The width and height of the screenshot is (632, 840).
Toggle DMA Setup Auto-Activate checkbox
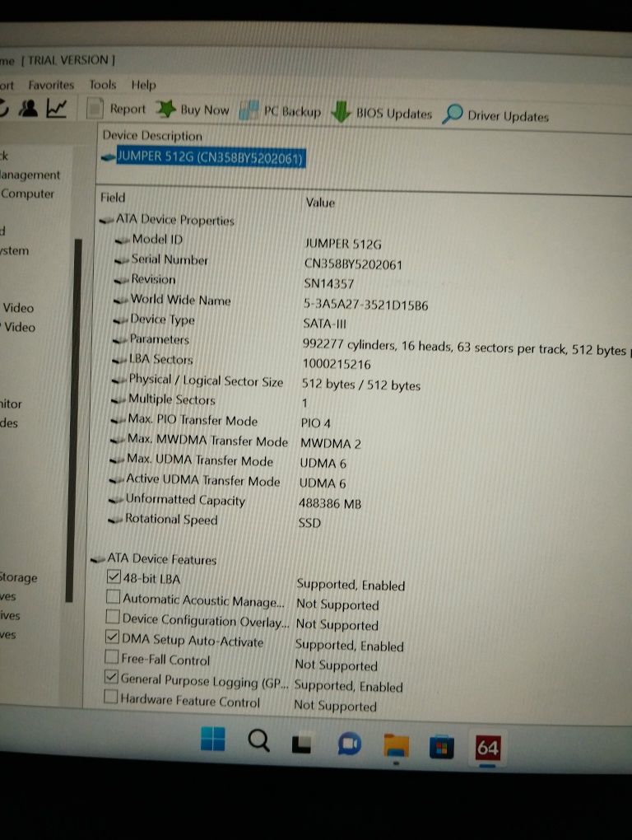(112, 637)
